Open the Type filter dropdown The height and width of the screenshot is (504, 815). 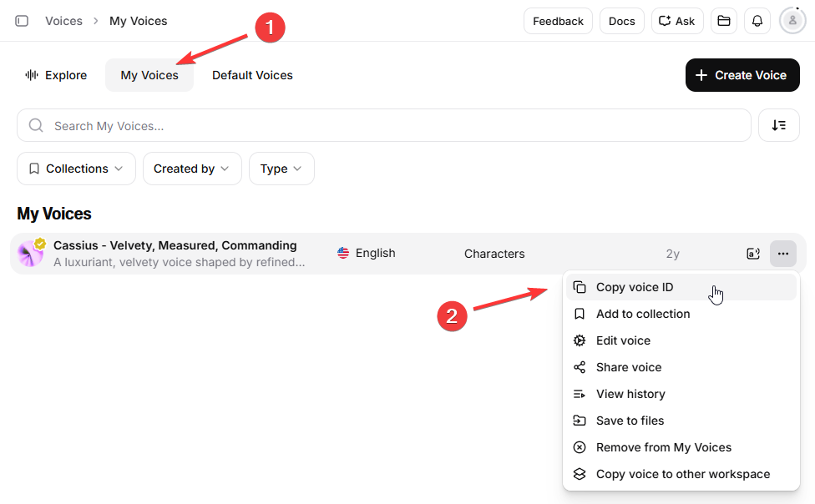(281, 169)
